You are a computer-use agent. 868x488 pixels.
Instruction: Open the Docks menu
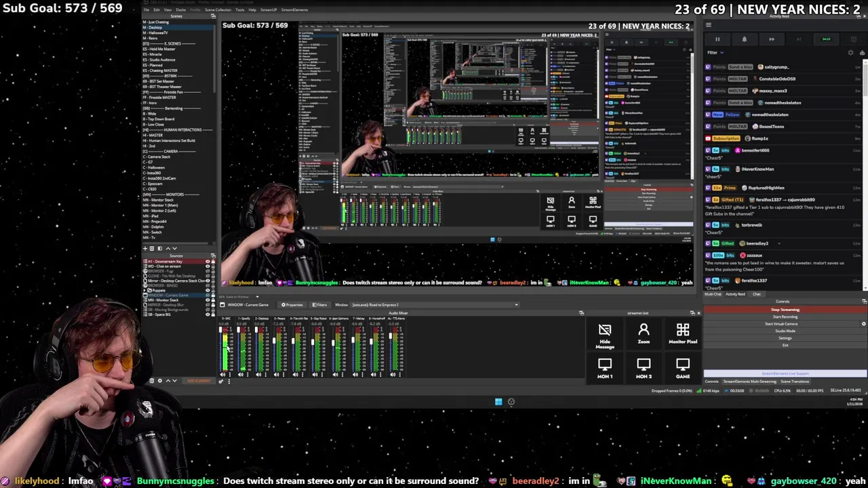[x=181, y=9]
